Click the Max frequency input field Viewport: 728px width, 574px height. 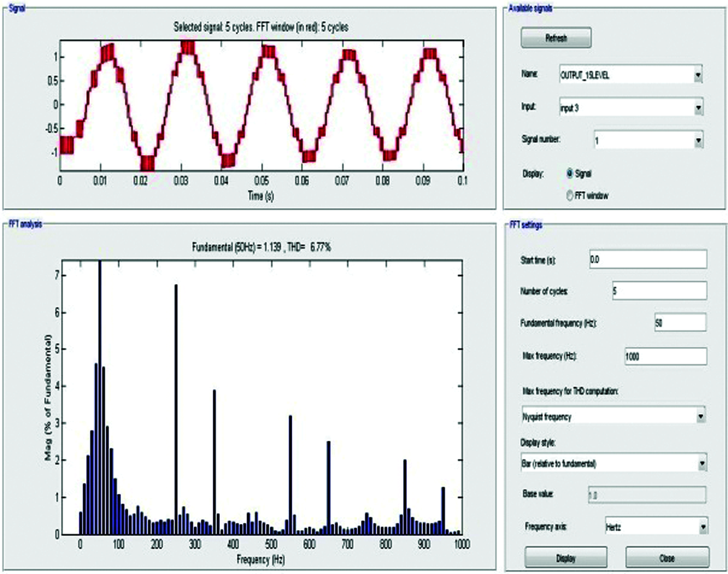[665, 356]
